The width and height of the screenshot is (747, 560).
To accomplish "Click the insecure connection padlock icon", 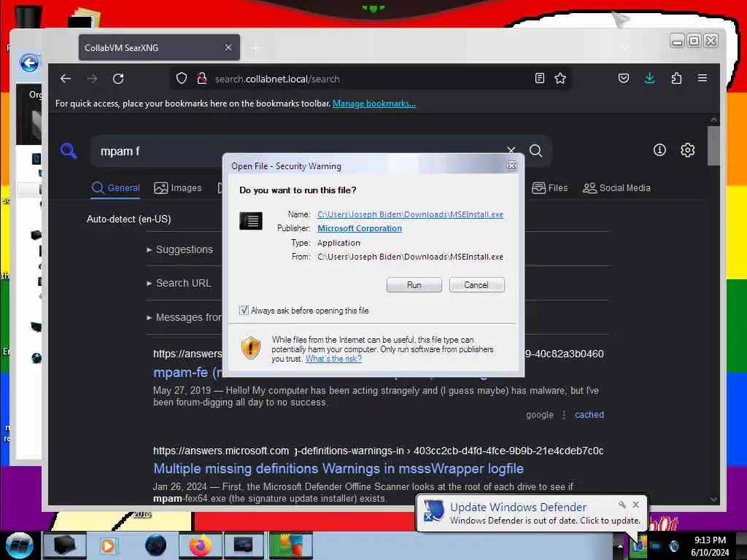I will [x=201, y=79].
